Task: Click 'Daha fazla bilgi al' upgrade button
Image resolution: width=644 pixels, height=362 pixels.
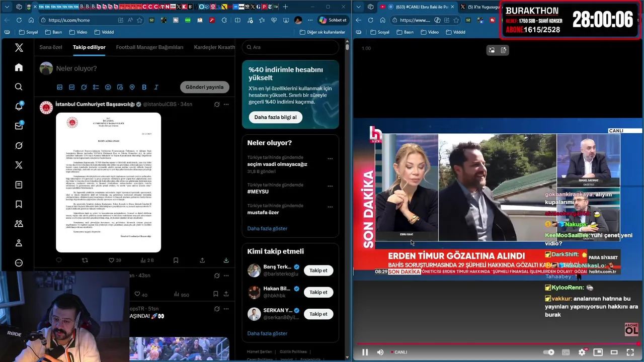Action: (x=275, y=117)
